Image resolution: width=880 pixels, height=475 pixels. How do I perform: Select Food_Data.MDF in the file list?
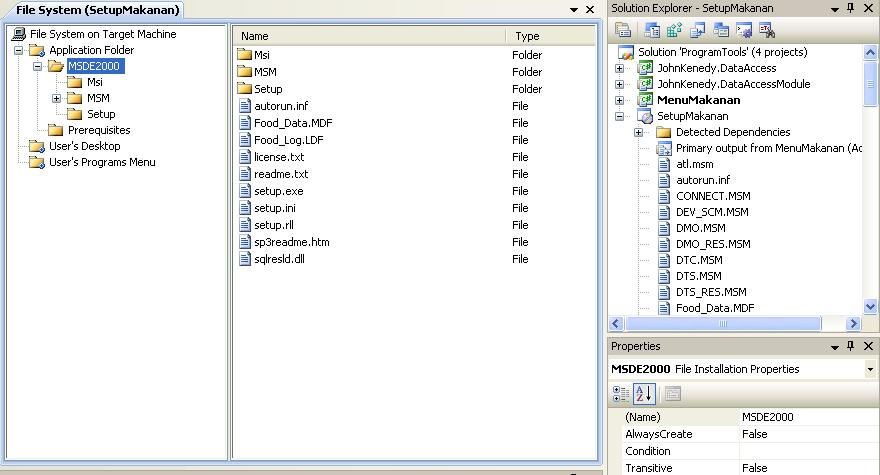pyautogui.click(x=293, y=123)
